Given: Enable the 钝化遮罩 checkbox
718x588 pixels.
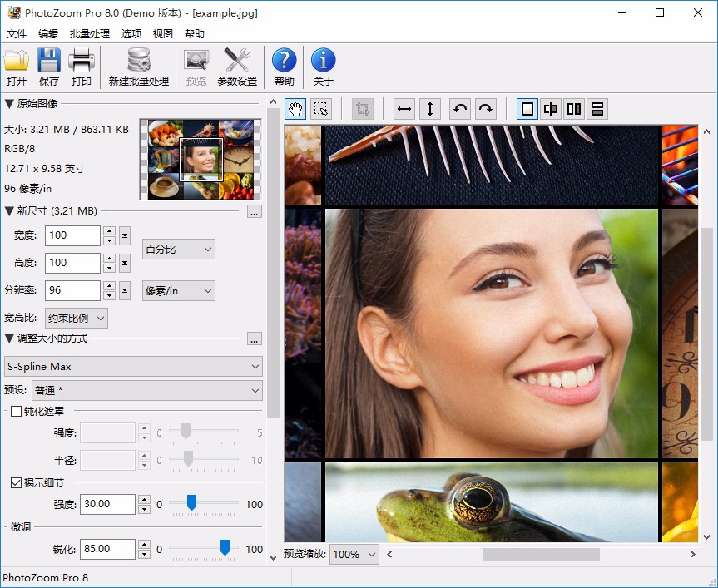Looking at the screenshot, I should (x=14, y=410).
